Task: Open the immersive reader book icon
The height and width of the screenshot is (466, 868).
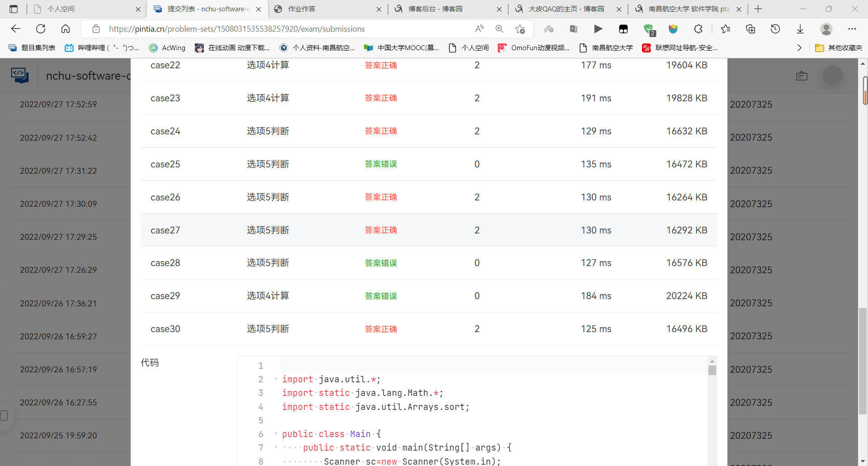Action: (x=574, y=29)
